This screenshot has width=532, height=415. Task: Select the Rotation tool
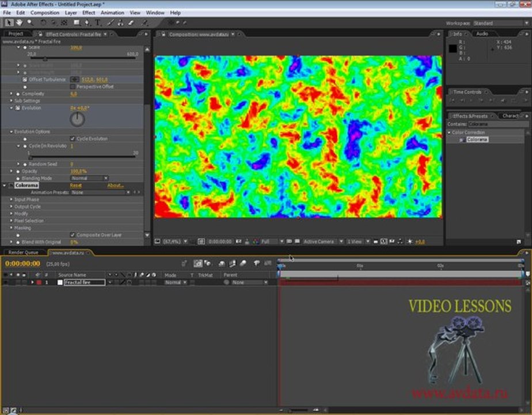(x=43, y=22)
